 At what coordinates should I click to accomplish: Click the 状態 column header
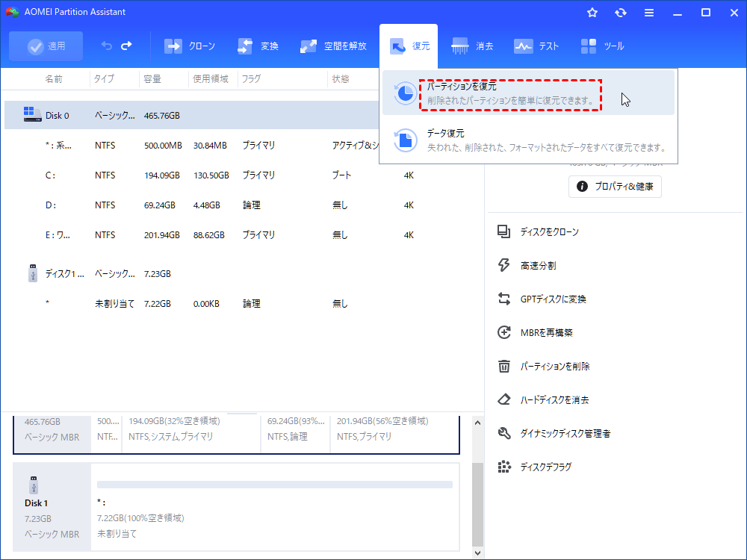[341, 79]
